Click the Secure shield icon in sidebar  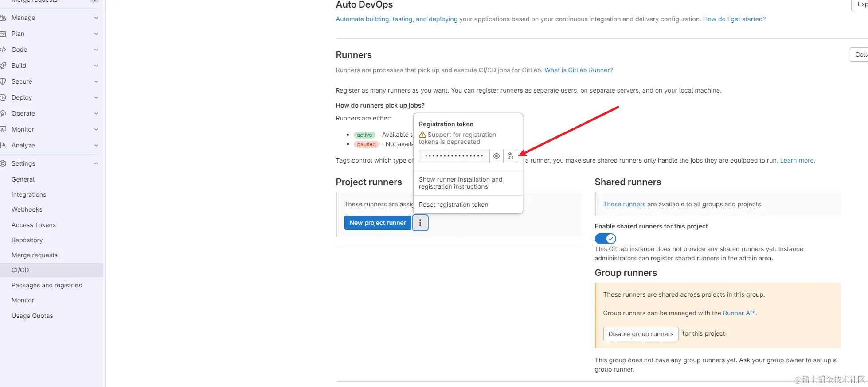pyautogui.click(x=3, y=81)
